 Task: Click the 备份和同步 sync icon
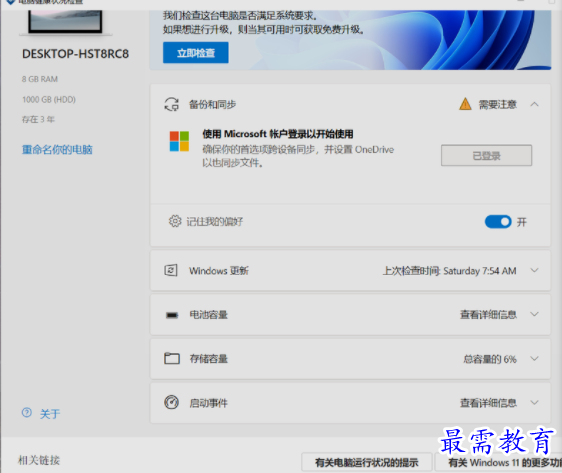(x=171, y=104)
